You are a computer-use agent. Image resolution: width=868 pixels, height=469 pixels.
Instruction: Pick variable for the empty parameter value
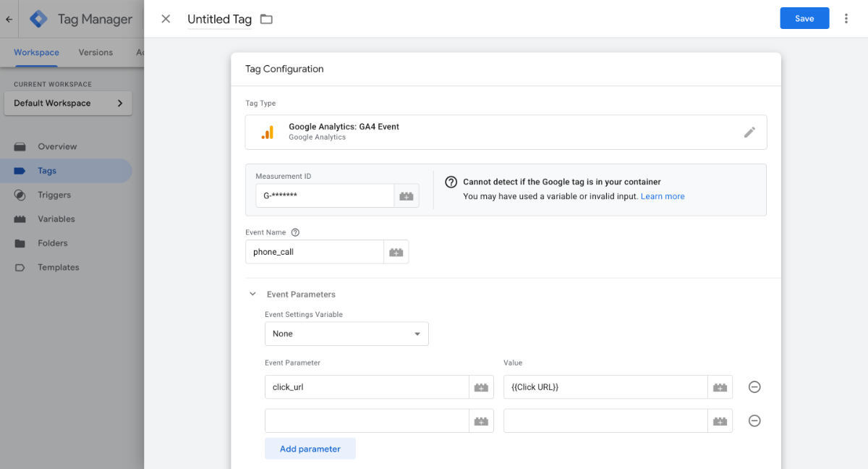[720, 421]
